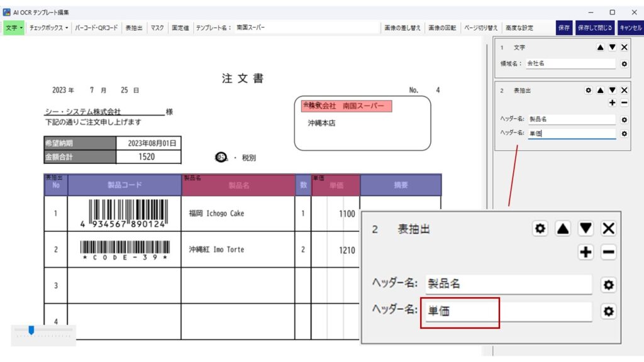Click the 製品コード table header
Image resolution: width=644 pixels, height=362 pixels.
coord(125,185)
